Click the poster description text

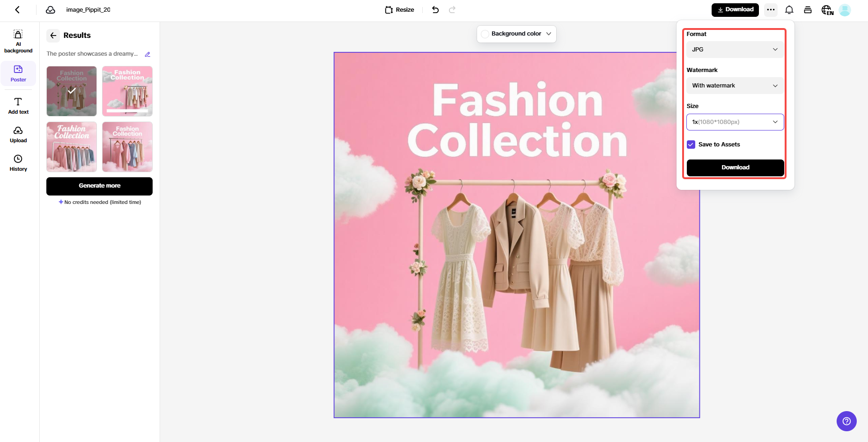[92, 54]
